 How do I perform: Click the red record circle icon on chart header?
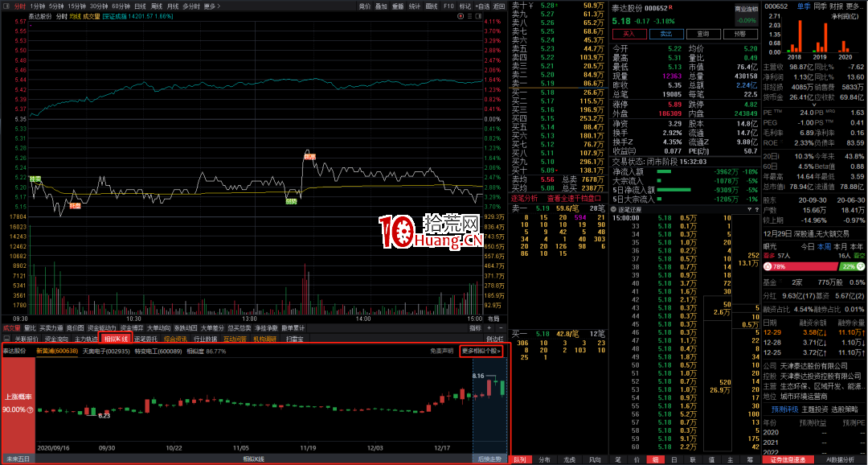(461, 17)
